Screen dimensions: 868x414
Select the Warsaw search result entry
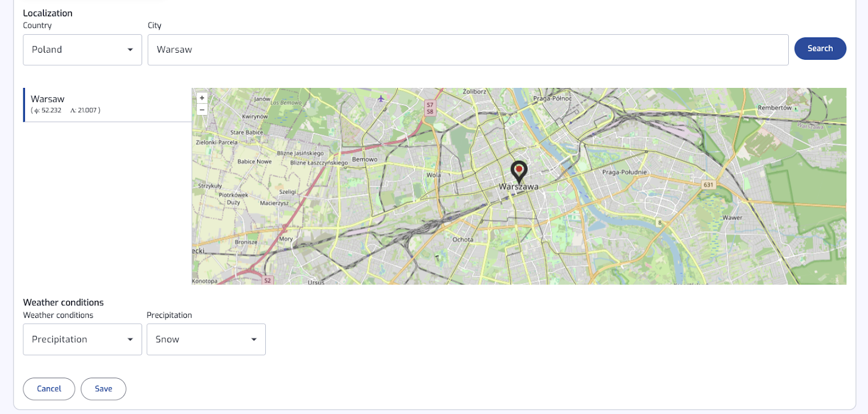tap(107, 105)
